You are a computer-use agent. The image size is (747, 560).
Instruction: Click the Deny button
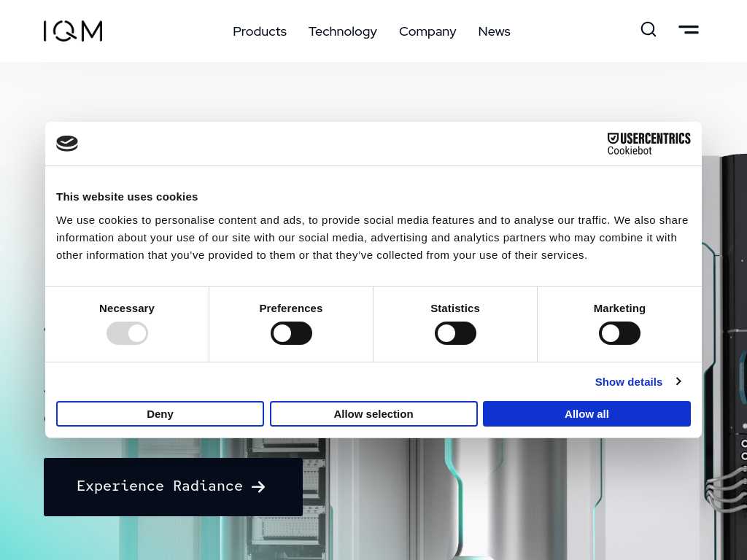160,414
